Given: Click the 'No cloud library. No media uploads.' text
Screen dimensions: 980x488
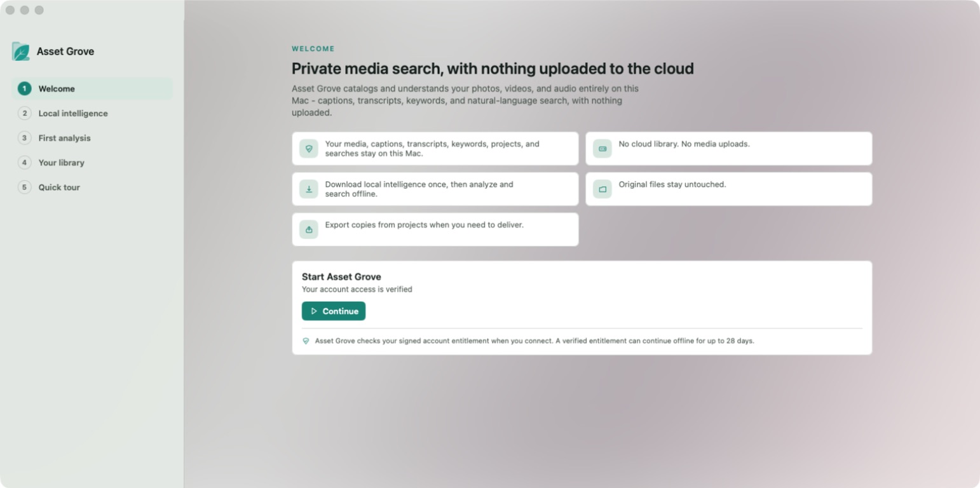Looking at the screenshot, I should [x=684, y=144].
